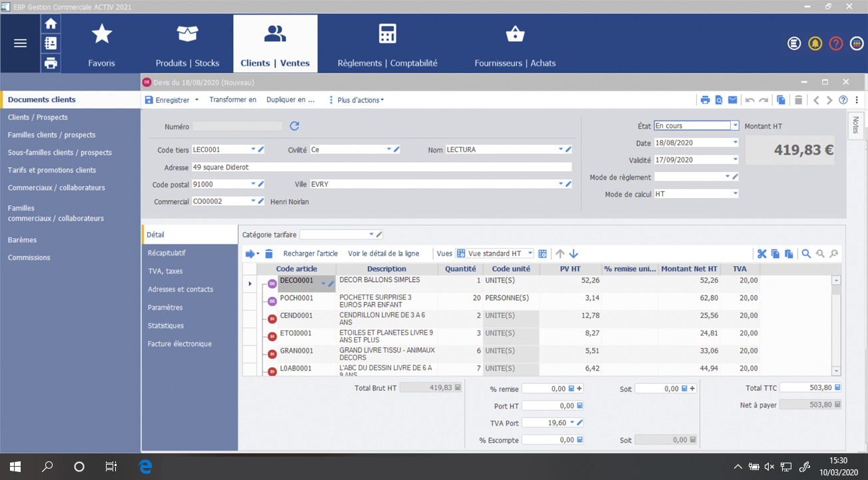Click the Transformer en button
868x480 pixels.
(232, 99)
